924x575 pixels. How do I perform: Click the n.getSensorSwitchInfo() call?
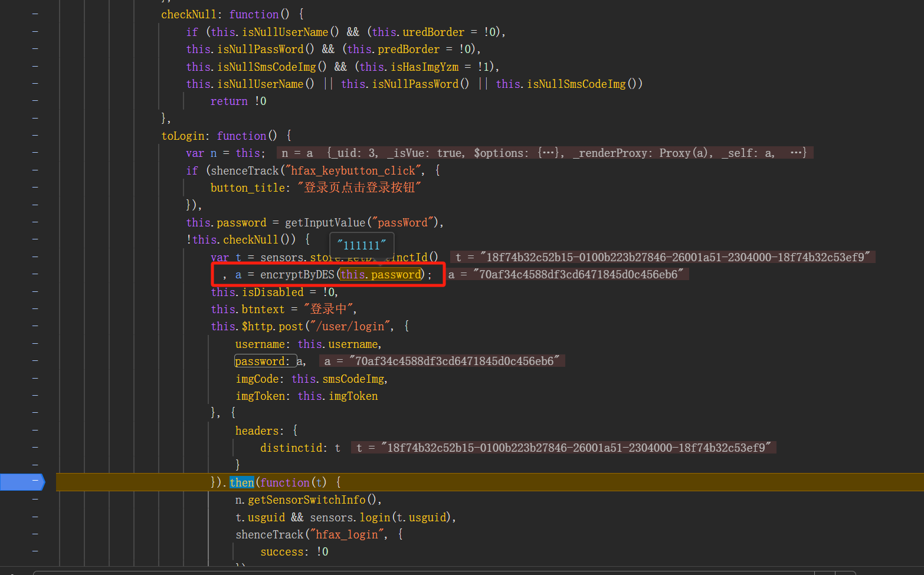point(307,500)
